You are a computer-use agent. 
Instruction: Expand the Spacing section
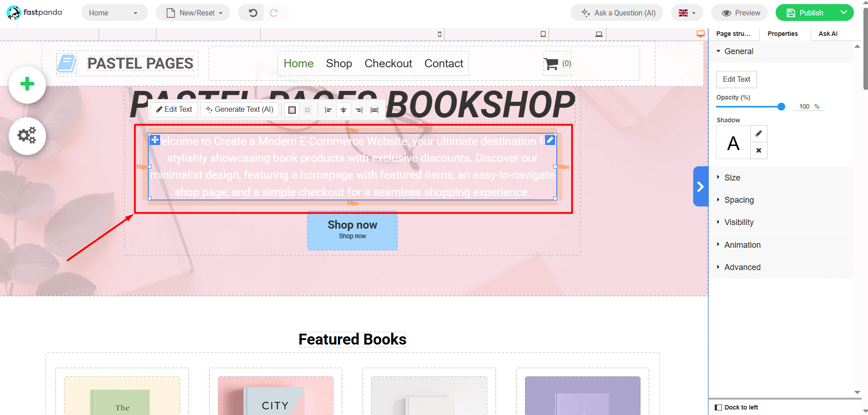pyautogui.click(x=739, y=200)
